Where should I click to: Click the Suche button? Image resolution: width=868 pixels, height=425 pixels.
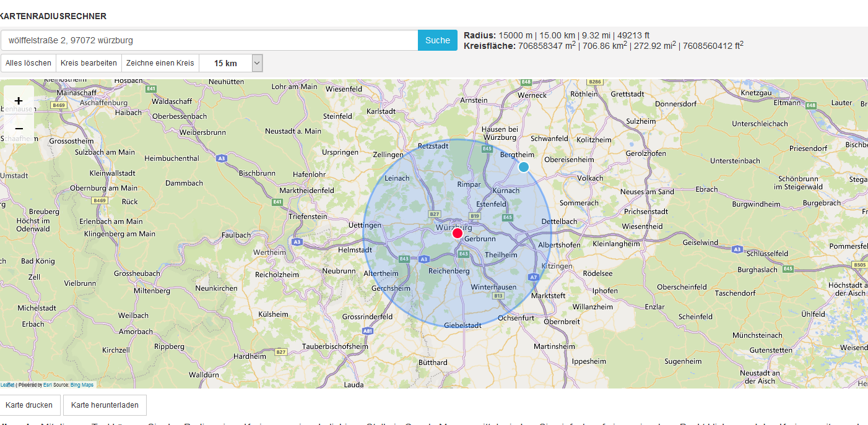[x=438, y=40]
